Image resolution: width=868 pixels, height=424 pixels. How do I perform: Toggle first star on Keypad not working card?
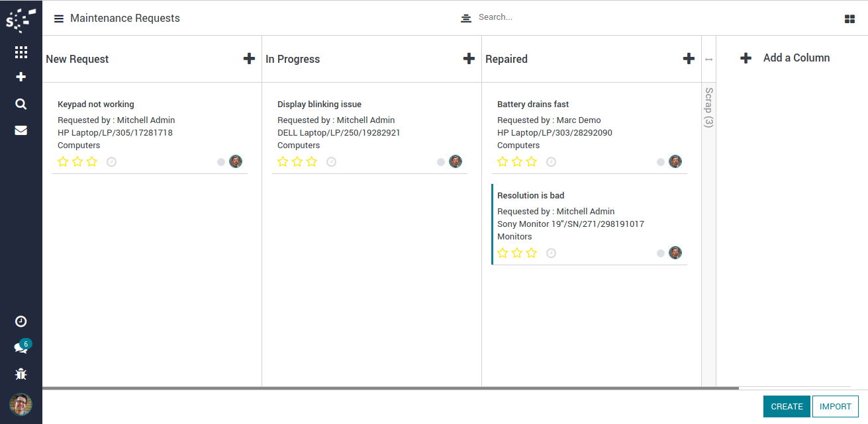pos(64,161)
